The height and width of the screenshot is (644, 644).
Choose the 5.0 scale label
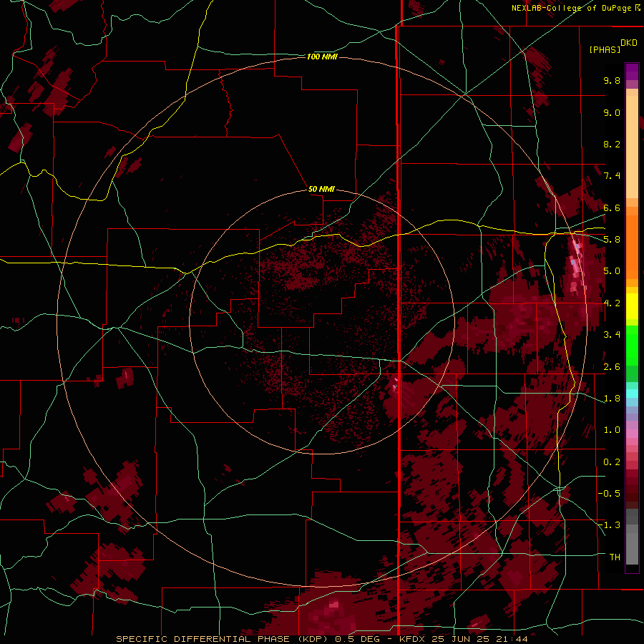612,271
